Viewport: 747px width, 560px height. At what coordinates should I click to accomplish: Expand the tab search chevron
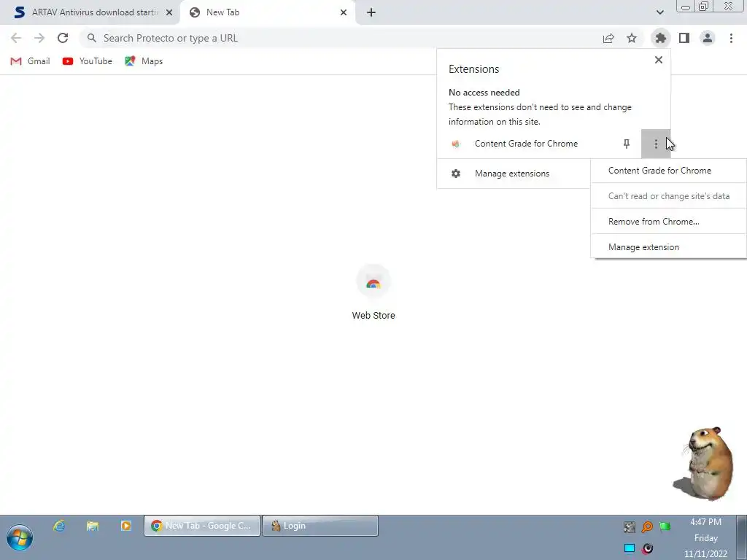coord(659,12)
